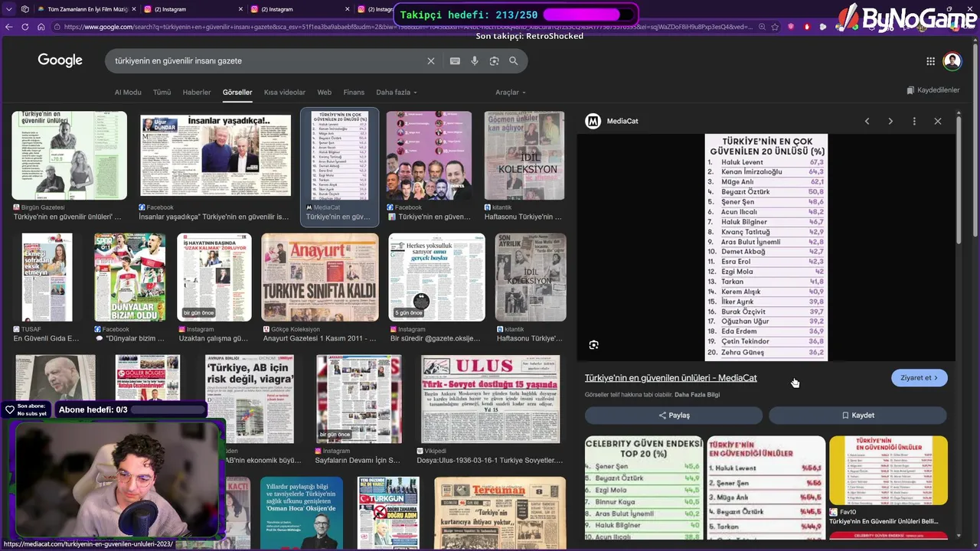
Task: Search inside image with lens overlay icon
Action: pyautogui.click(x=593, y=345)
